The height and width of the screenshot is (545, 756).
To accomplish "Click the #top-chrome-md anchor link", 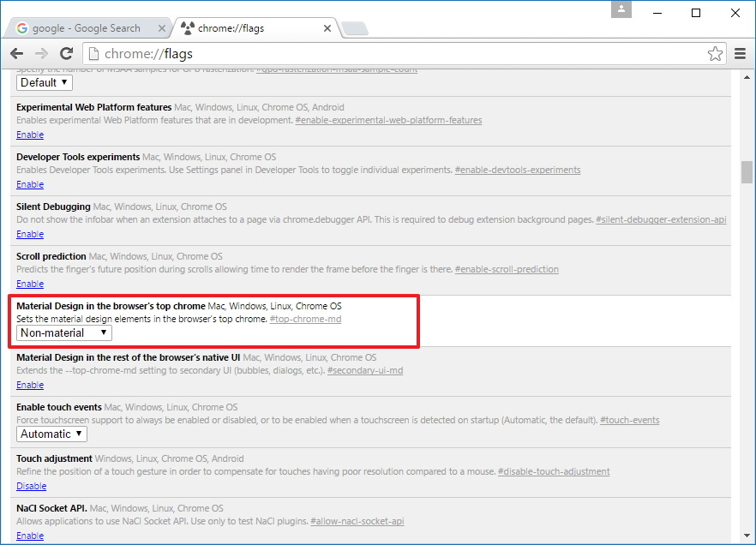I will 305,319.
